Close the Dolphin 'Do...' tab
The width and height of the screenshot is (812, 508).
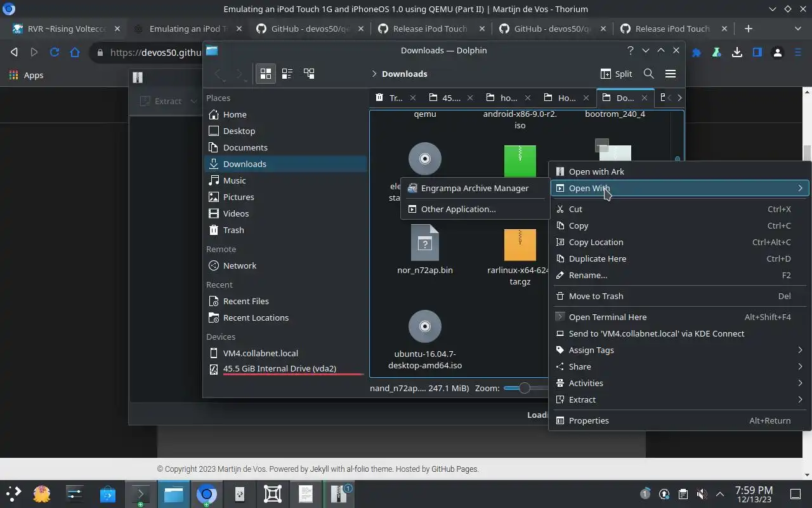[x=645, y=98]
